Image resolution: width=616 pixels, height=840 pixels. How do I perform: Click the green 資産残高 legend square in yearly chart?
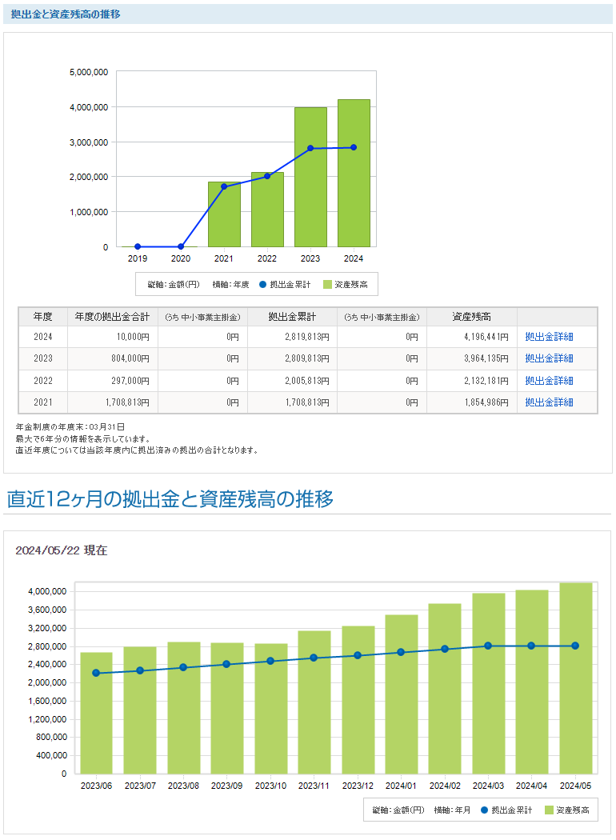click(328, 284)
